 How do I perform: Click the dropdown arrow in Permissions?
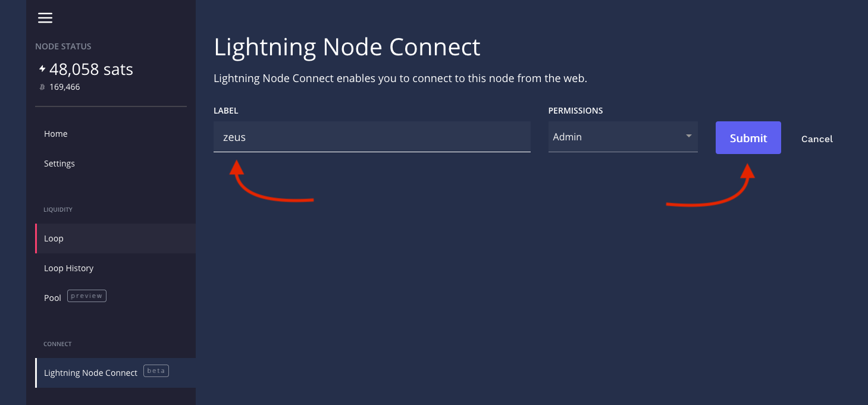click(688, 136)
